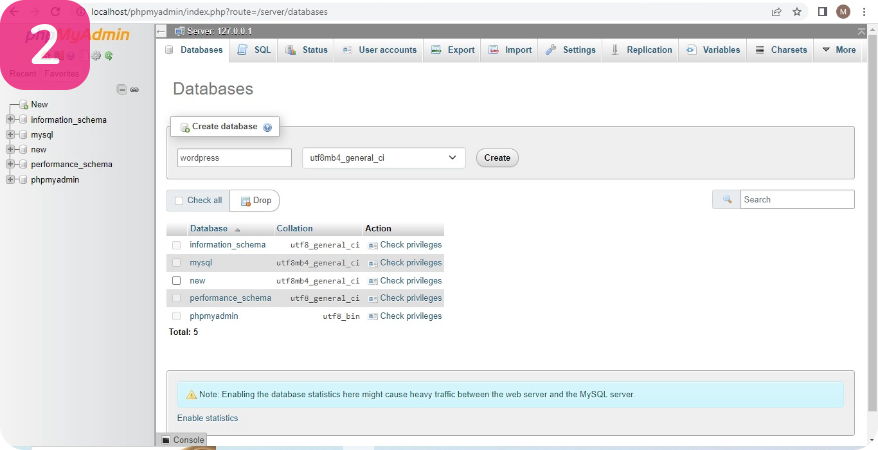The width and height of the screenshot is (878, 450).
Task: Switch to the Settings tab
Action: (571, 50)
